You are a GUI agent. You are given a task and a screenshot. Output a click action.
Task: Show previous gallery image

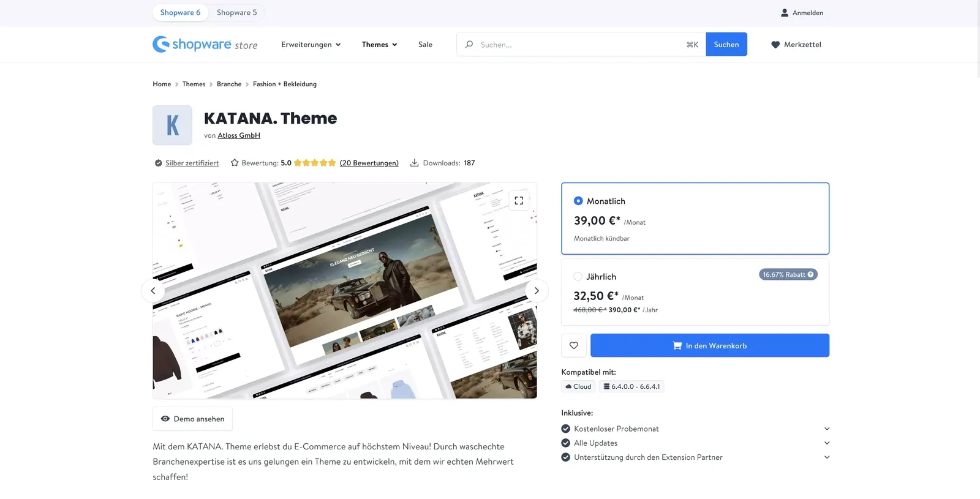coord(153,291)
